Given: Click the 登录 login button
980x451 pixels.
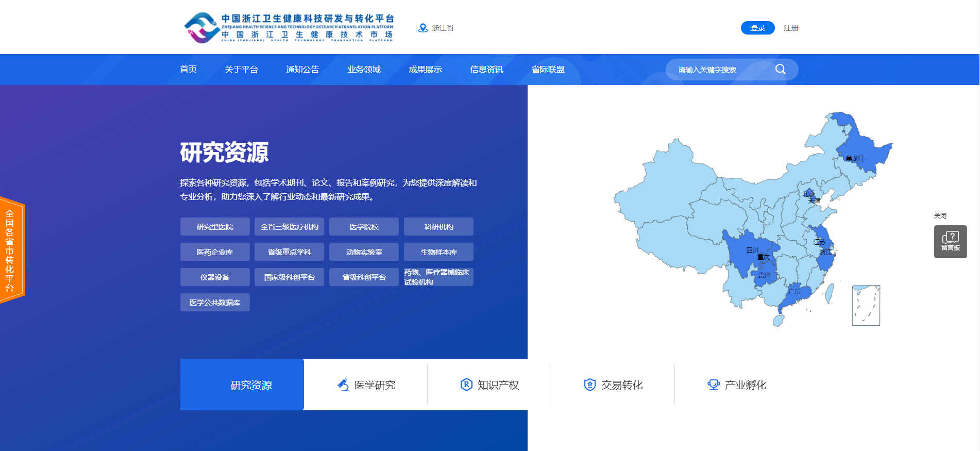Looking at the screenshot, I should coord(757,28).
